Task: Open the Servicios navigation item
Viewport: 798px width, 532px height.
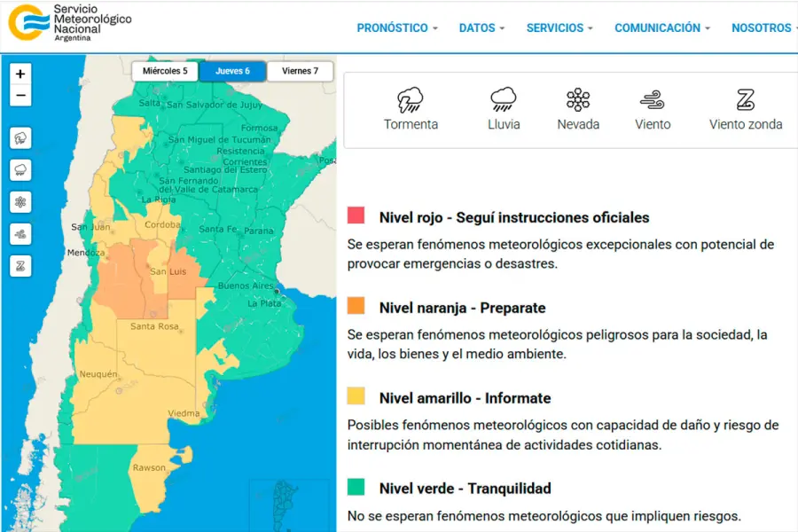Action: [x=559, y=28]
